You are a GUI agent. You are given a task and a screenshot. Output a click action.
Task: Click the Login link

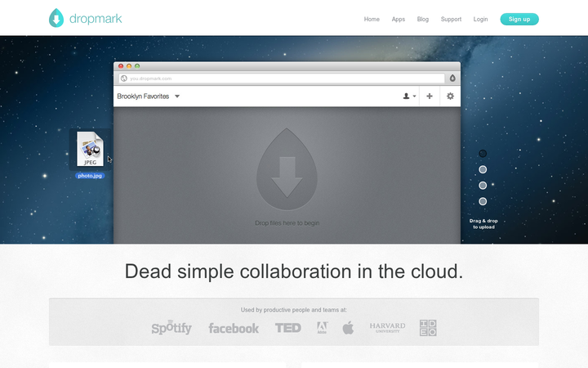click(x=480, y=19)
